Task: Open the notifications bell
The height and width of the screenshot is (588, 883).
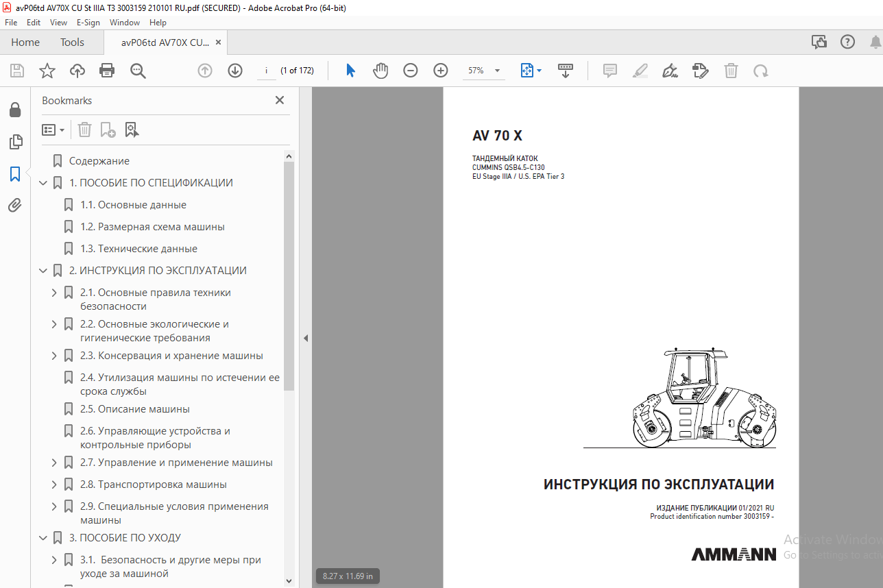Action: tap(875, 42)
